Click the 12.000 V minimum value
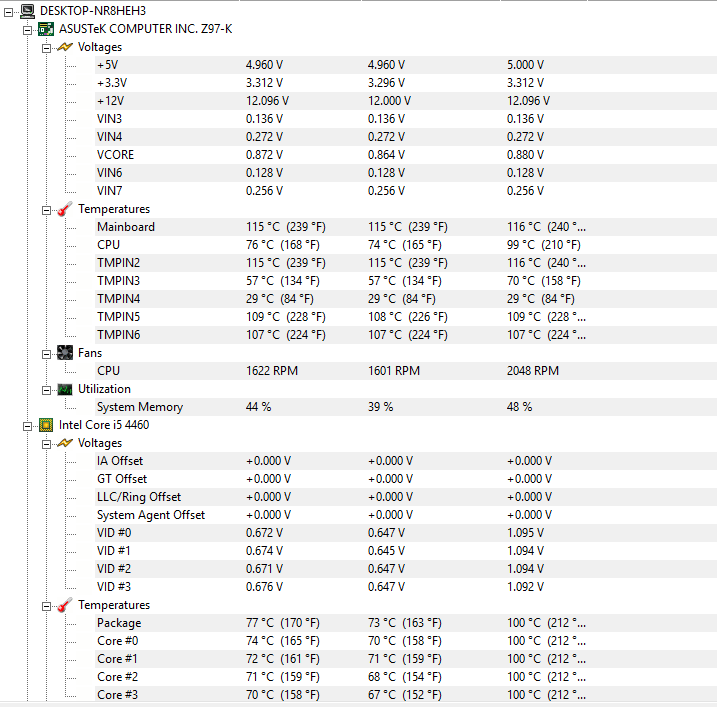This screenshot has height=707, width=717. [390, 101]
